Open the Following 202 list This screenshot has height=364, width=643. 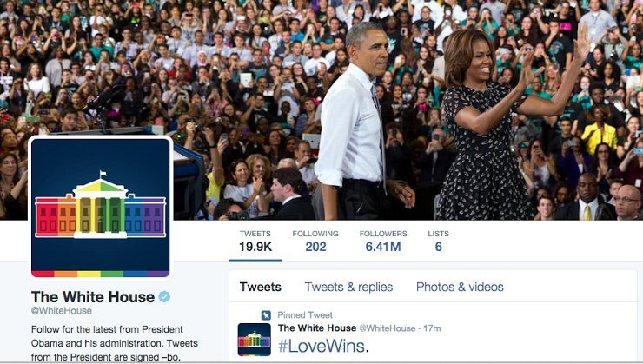315,241
